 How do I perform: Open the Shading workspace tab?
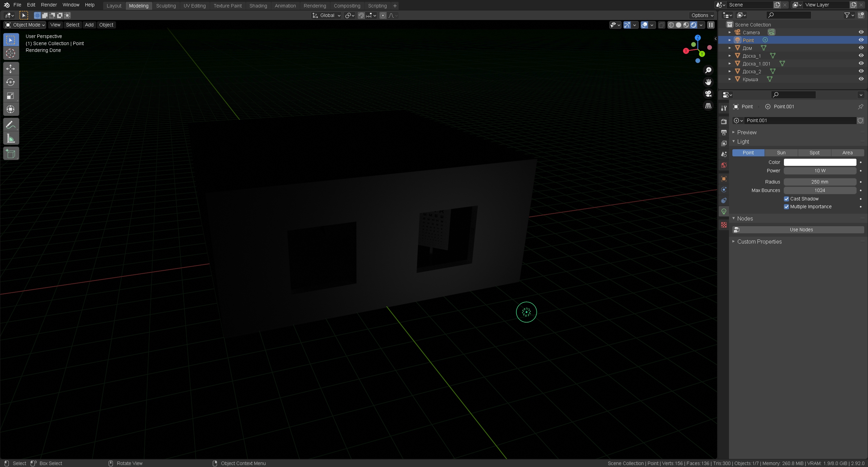click(258, 5)
